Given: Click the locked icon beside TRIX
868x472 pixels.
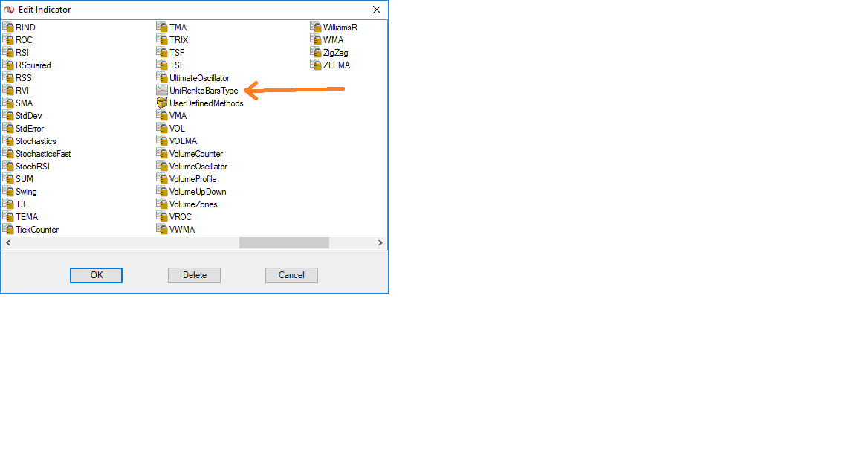Looking at the screenshot, I should [x=162, y=39].
